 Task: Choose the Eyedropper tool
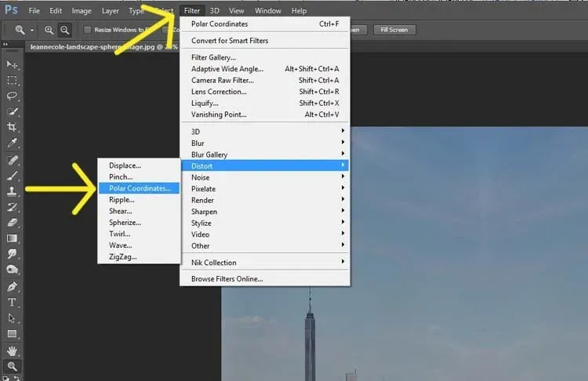click(13, 143)
